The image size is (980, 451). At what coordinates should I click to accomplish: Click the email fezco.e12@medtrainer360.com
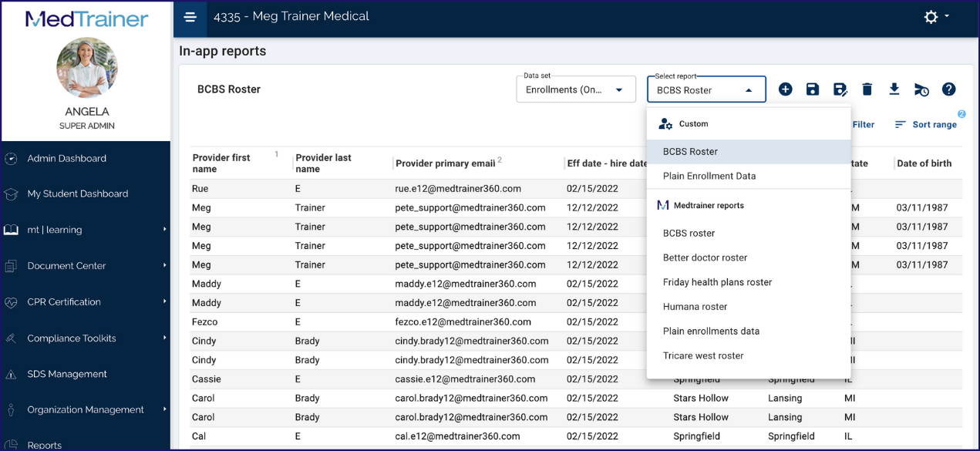(463, 322)
